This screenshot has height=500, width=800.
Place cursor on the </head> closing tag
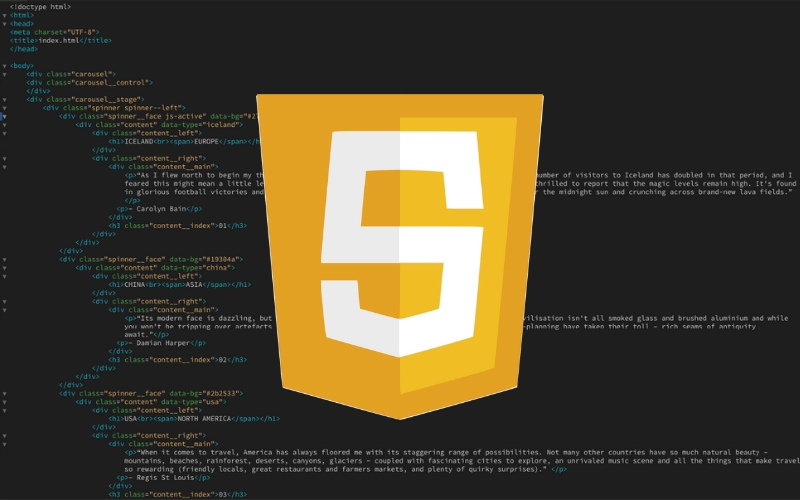(x=24, y=48)
